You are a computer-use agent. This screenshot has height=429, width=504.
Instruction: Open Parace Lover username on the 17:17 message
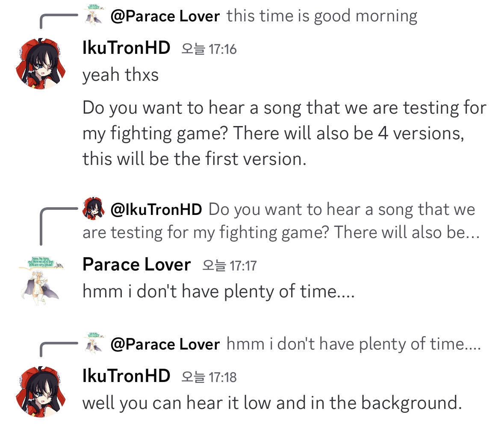(136, 265)
